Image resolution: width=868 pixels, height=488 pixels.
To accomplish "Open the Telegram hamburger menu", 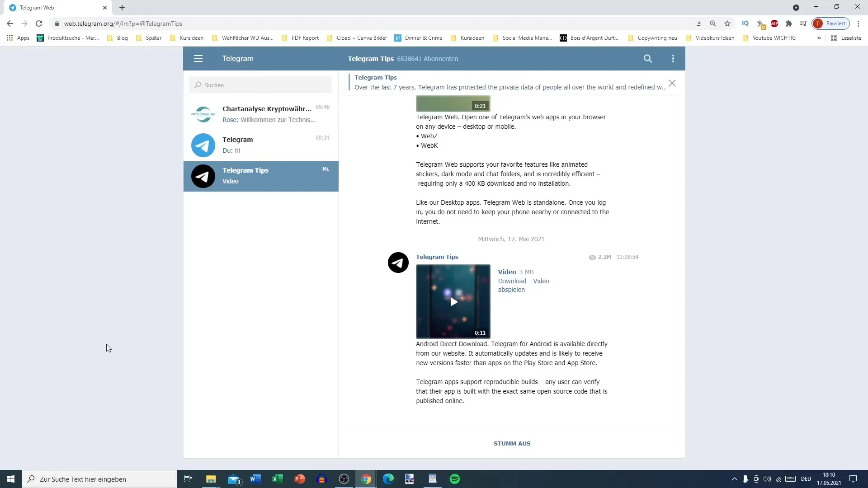I will tap(198, 59).
